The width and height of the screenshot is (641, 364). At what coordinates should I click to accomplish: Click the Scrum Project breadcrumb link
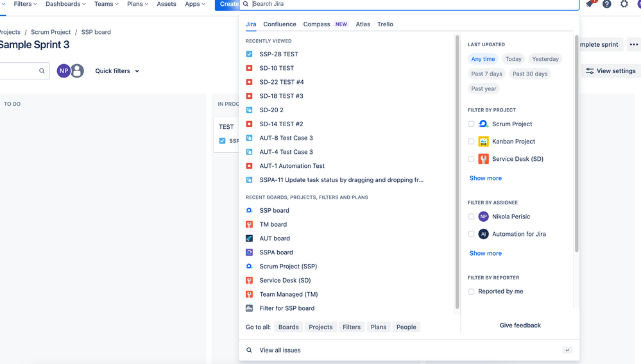click(51, 32)
